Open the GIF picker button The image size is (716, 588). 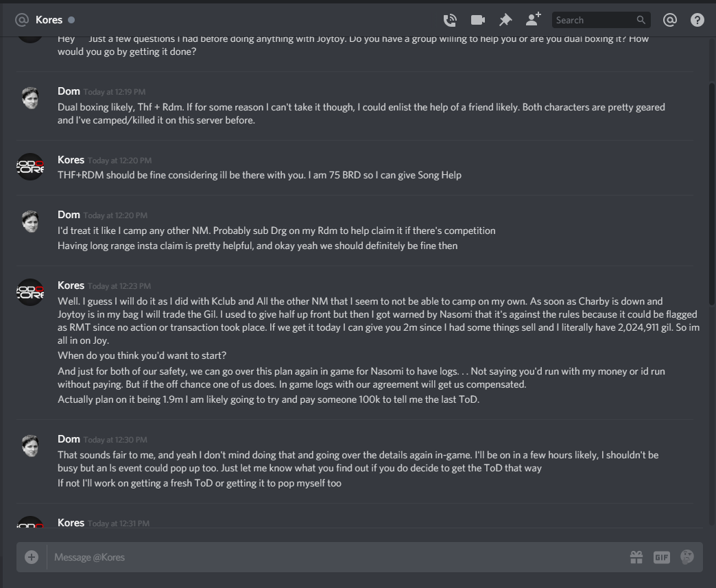pyautogui.click(x=662, y=557)
